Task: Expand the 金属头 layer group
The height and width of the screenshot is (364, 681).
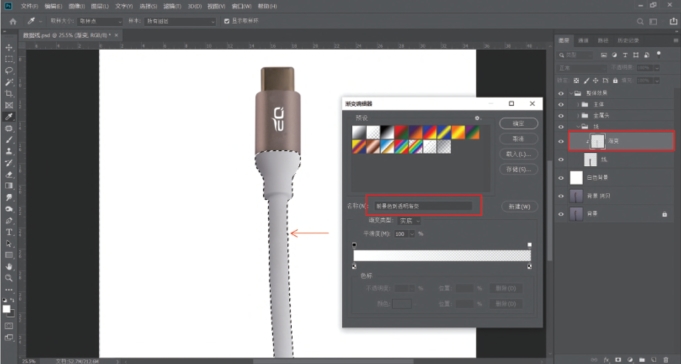Action: coord(578,116)
